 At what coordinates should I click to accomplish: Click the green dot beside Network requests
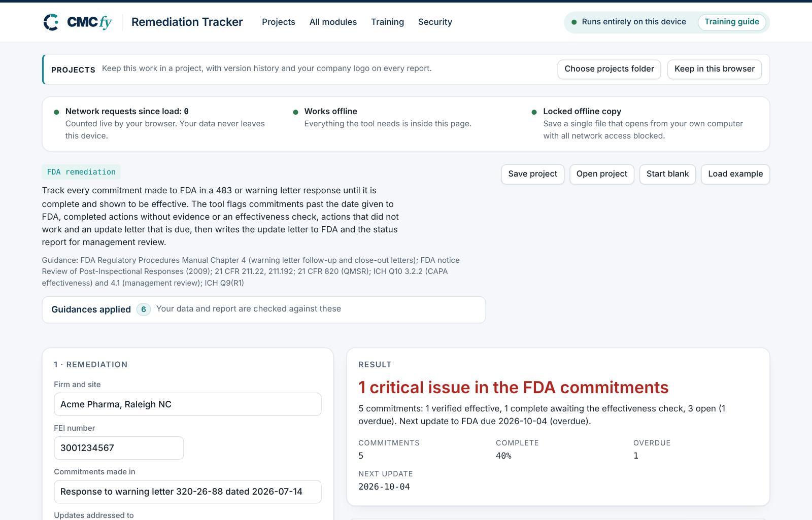point(56,112)
